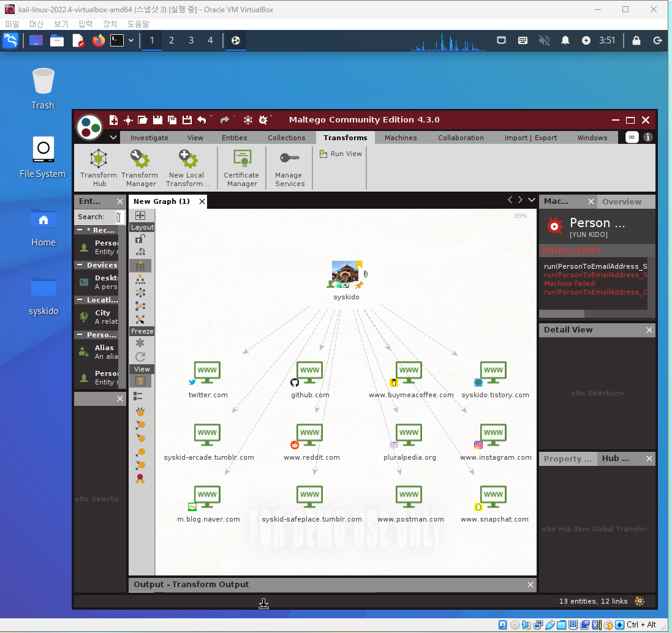672x633 pixels.
Task: Launch Firefox from the Kali panel
Action: (x=99, y=40)
